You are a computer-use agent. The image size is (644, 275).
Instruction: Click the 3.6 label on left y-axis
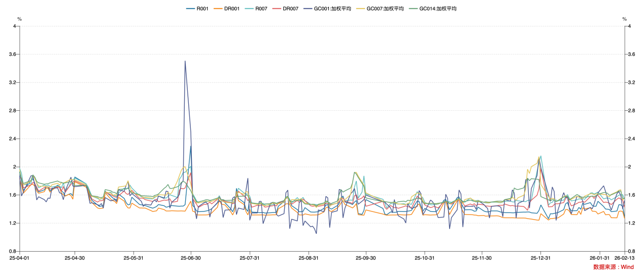point(13,54)
